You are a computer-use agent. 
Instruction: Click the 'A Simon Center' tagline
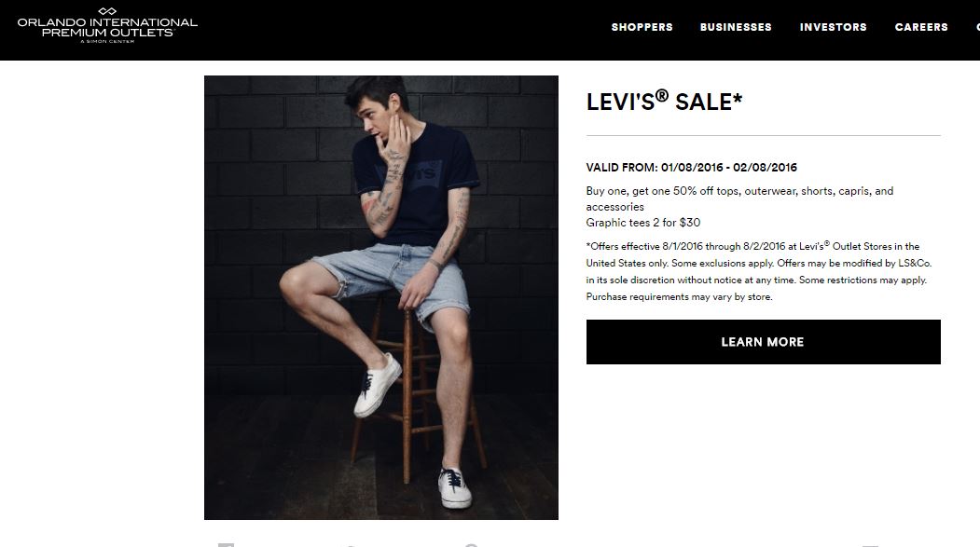tap(107, 41)
